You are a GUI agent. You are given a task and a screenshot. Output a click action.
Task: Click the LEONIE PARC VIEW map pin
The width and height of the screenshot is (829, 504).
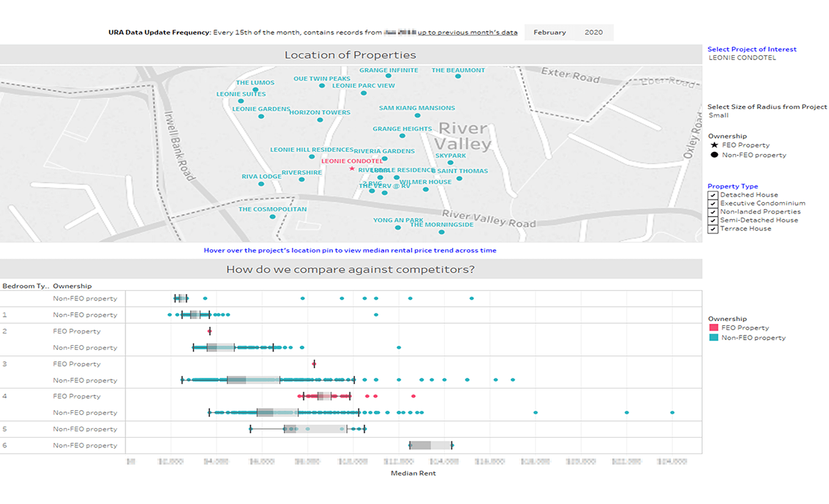pyautogui.click(x=364, y=93)
